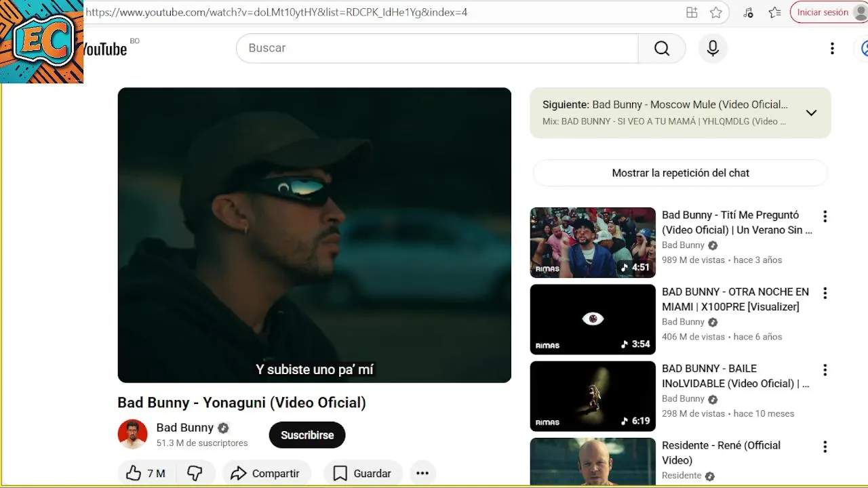Click Suscribirse button
Screen dimensions: 868x488
[x=307, y=435]
